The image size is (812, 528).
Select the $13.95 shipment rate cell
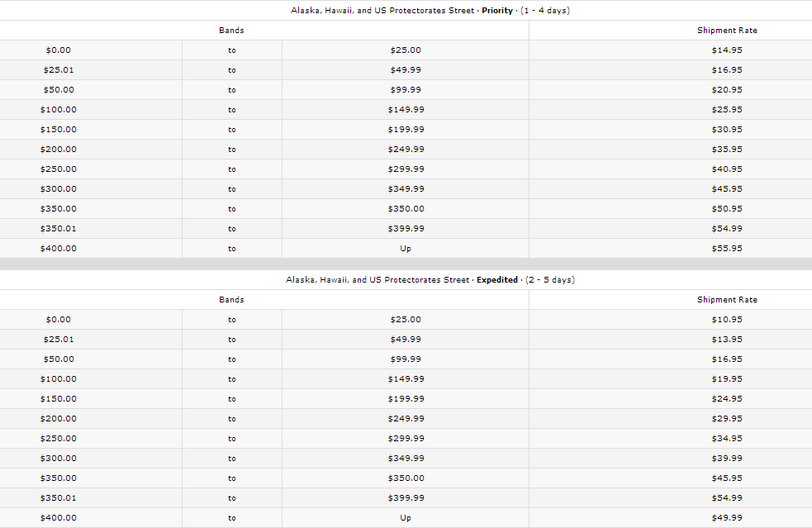726,340
